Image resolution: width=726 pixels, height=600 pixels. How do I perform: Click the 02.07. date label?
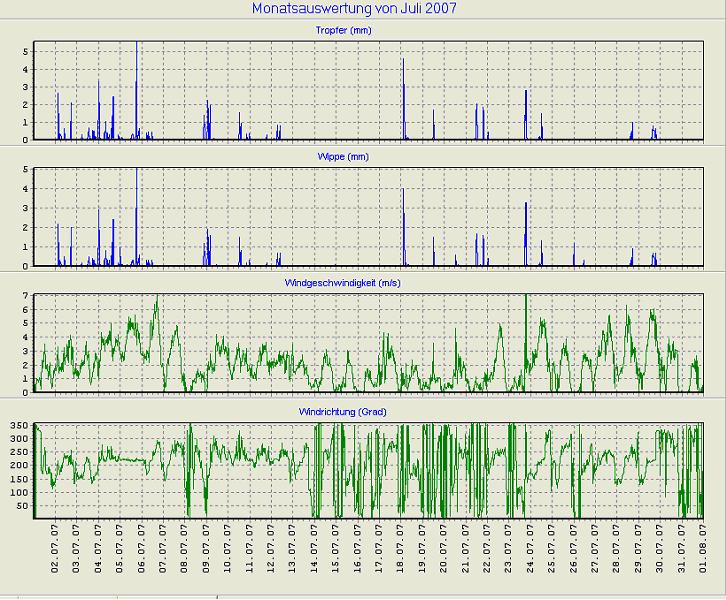pyautogui.click(x=55, y=548)
